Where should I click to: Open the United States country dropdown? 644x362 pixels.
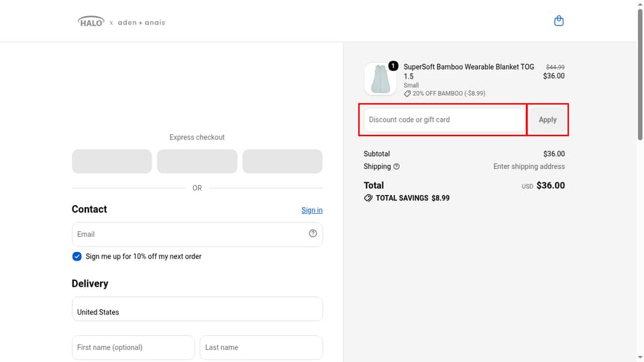pos(197,309)
